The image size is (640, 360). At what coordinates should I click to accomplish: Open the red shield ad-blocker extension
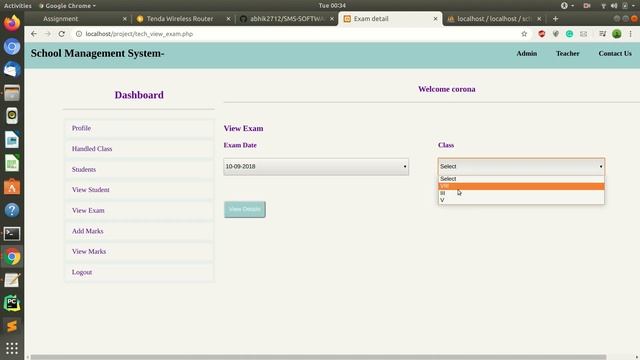click(x=542, y=34)
